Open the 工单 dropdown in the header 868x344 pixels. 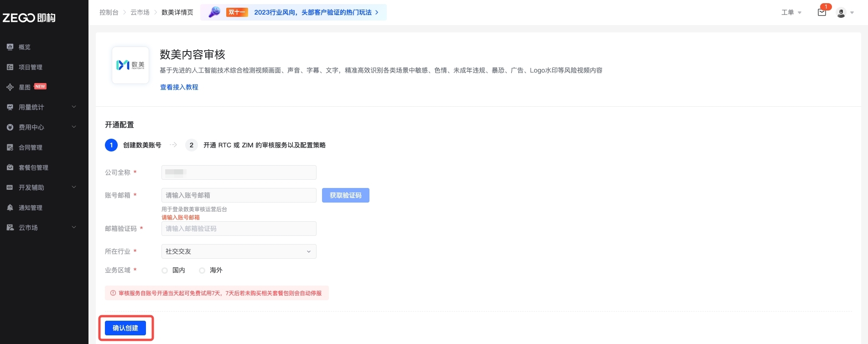pos(791,12)
